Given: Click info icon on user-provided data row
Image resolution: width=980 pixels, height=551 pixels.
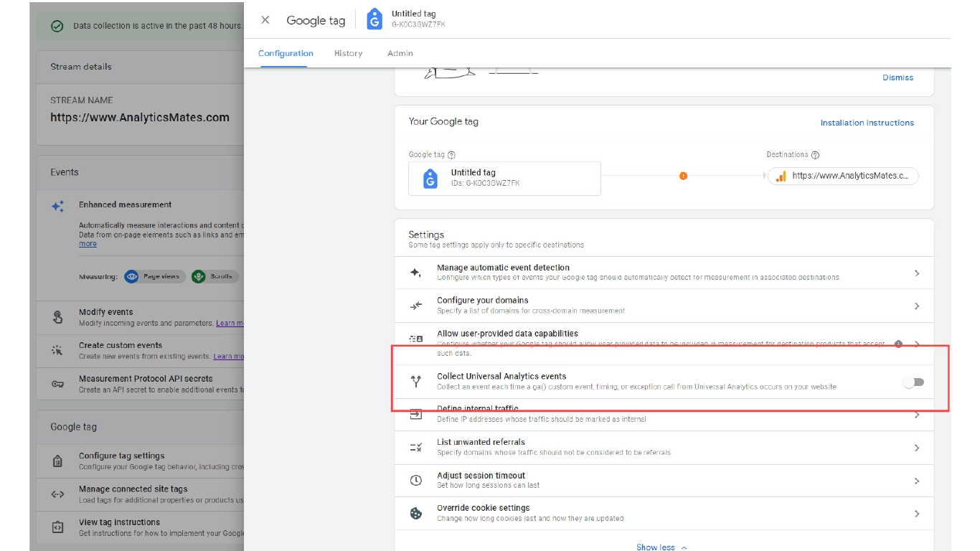Looking at the screenshot, I should [x=898, y=344].
